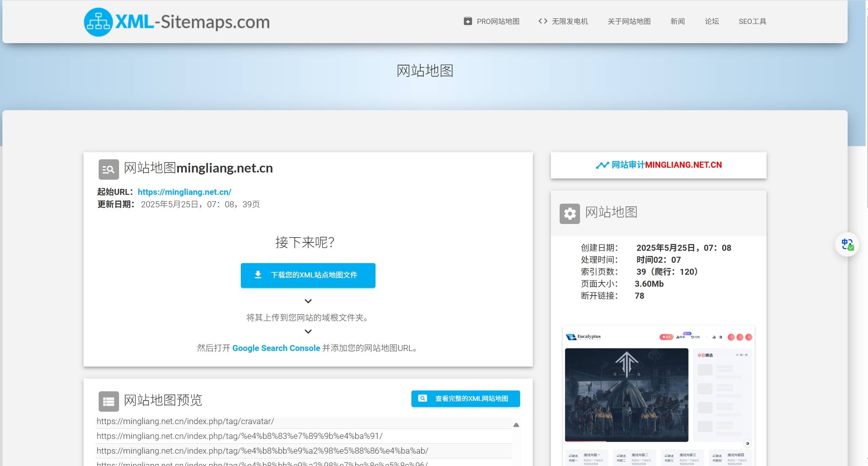The width and height of the screenshot is (868, 466).
Task: Click the trend chart icon before 网站审计
Action: point(602,165)
